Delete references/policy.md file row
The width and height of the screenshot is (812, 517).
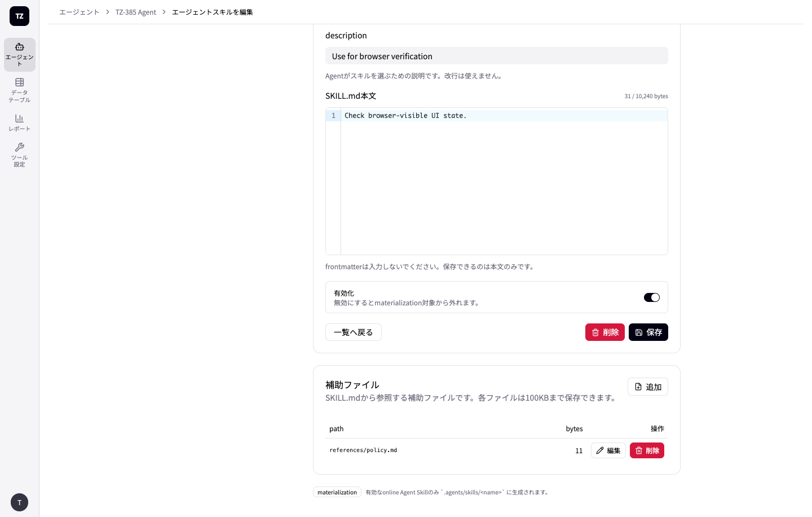tap(647, 450)
